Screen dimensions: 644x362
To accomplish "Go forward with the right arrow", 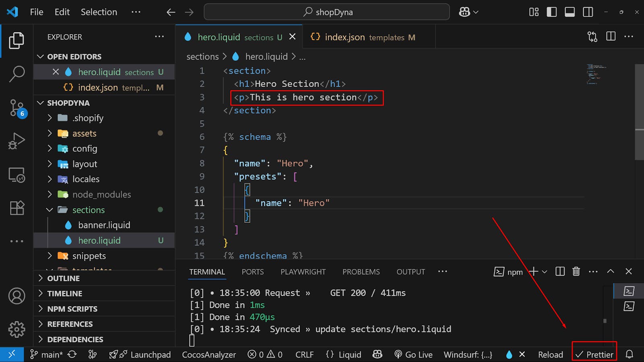I will pyautogui.click(x=189, y=12).
